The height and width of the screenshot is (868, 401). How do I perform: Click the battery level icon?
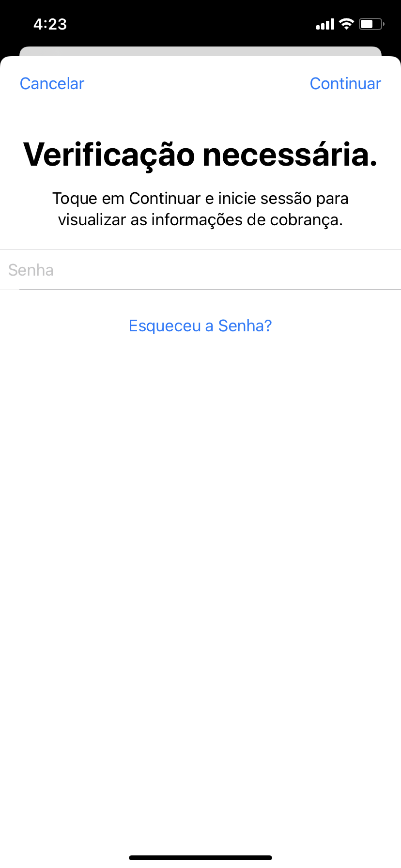coord(371,24)
